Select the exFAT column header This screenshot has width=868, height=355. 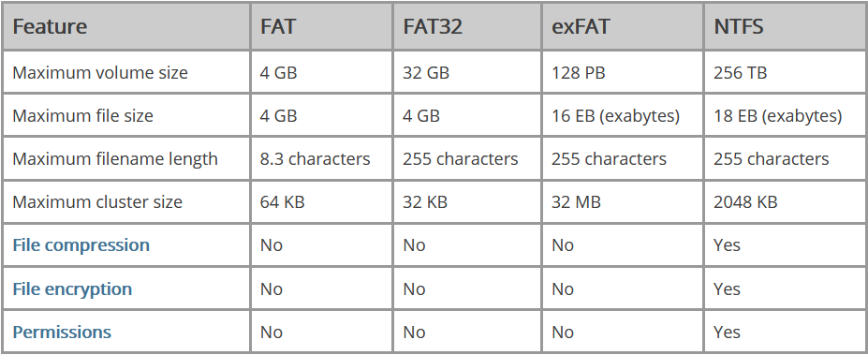[581, 27]
